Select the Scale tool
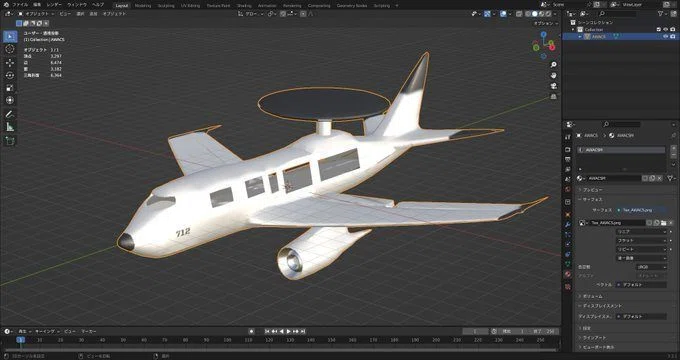The width and height of the screenshot is (680, 360). [x=10, y=88]
